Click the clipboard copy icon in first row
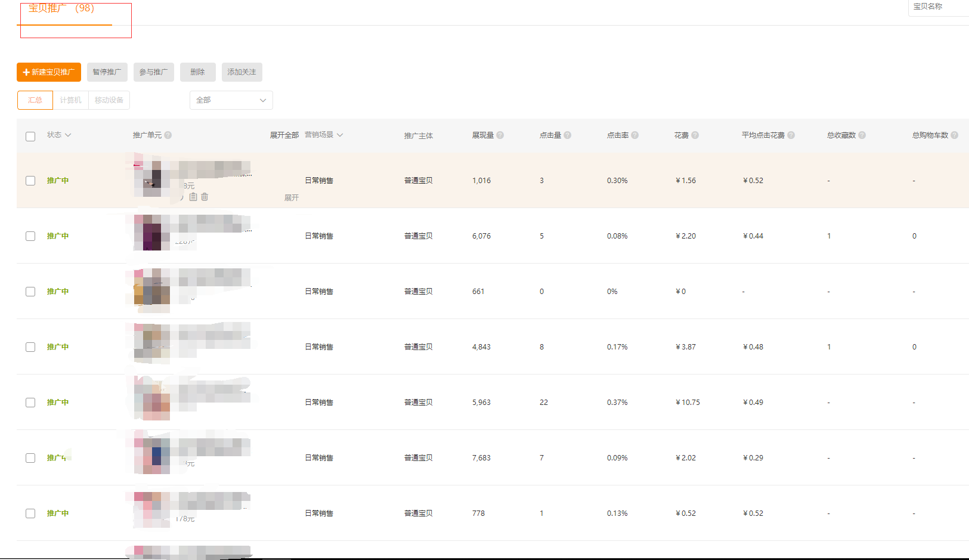The height and width of the screenshot is (560, 969). (x=193, y=197)
